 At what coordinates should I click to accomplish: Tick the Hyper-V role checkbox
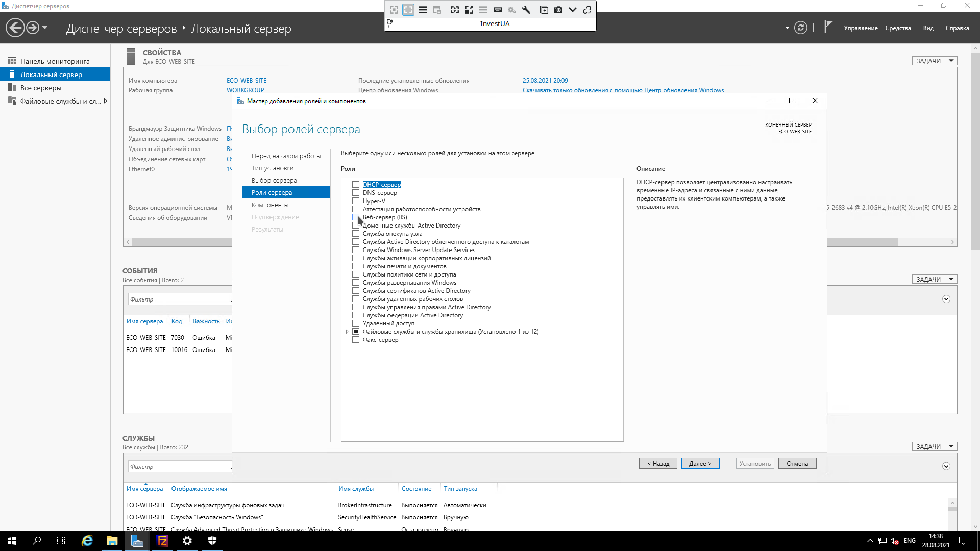pos(356,201)
